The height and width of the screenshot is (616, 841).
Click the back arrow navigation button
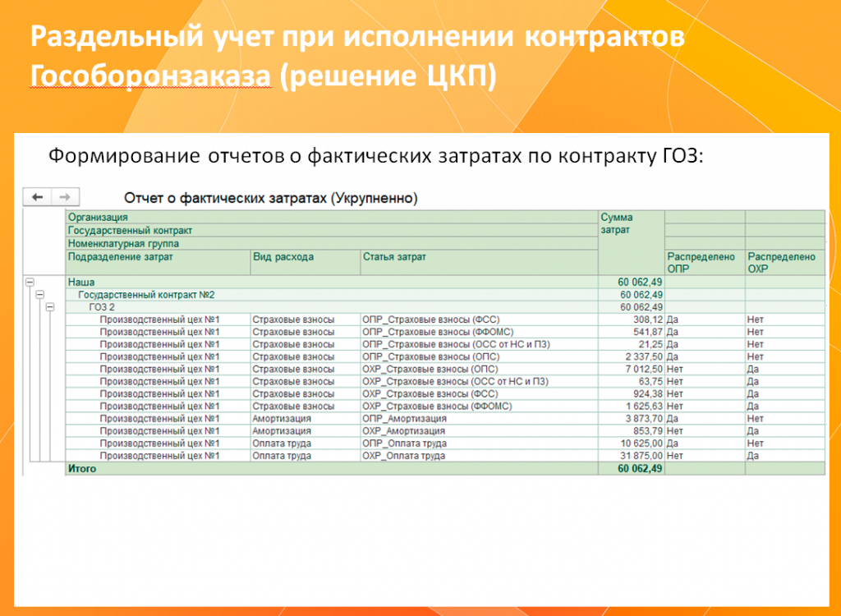37,197
